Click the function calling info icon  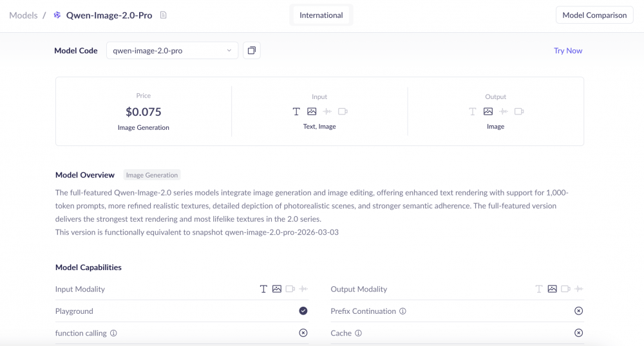pos(113,333)
